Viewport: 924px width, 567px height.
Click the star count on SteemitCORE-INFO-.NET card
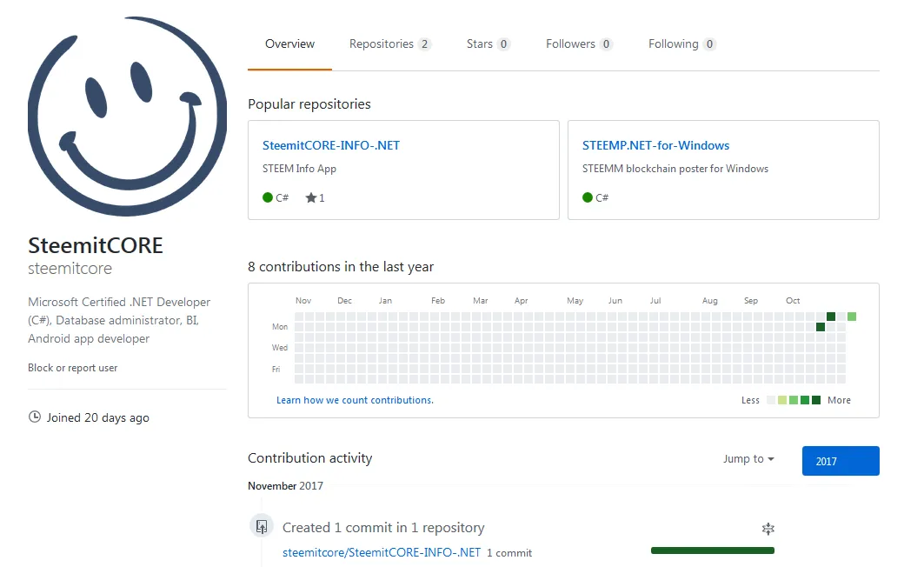pos(315,198)
